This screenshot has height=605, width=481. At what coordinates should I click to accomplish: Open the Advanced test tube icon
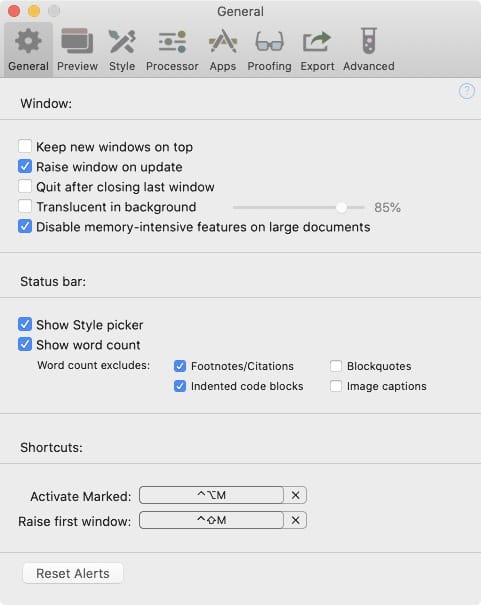pos(369,50)
